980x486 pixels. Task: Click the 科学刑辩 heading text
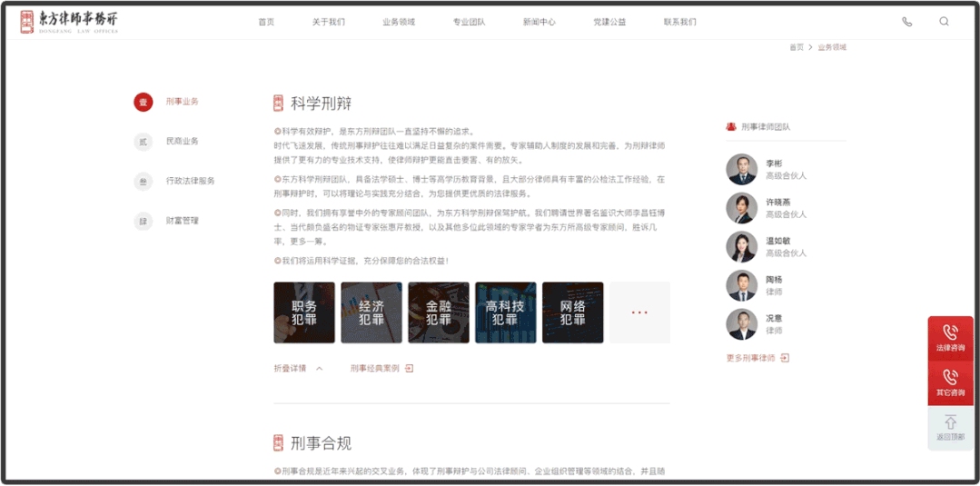tap(321, 104)
